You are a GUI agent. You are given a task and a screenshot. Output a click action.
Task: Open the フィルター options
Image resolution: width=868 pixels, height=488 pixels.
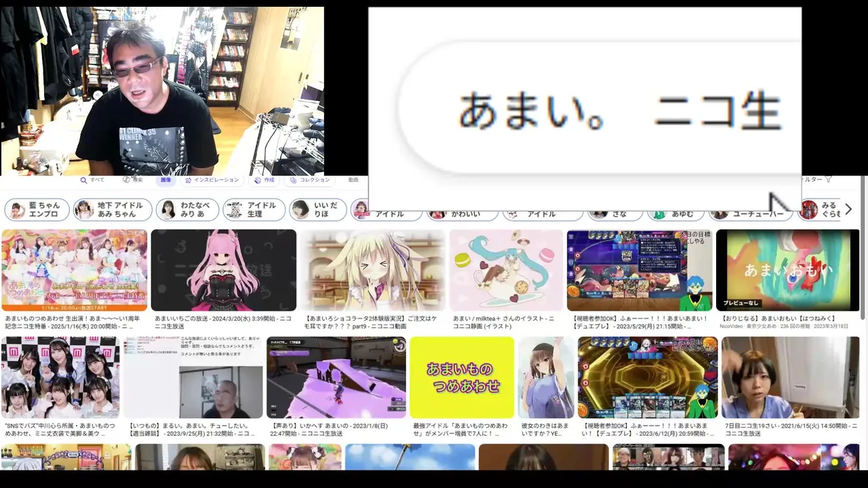click(x=816, y=180)
